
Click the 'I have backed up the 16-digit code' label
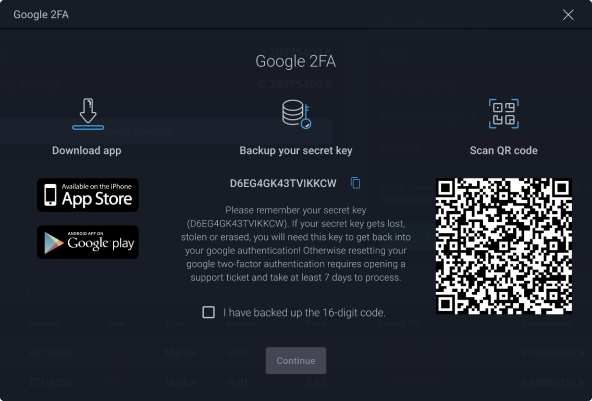(x=304, y=313)
